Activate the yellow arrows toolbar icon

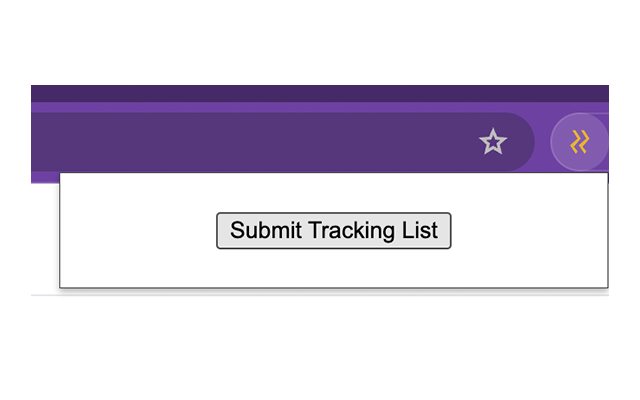(x=579, y=142)
